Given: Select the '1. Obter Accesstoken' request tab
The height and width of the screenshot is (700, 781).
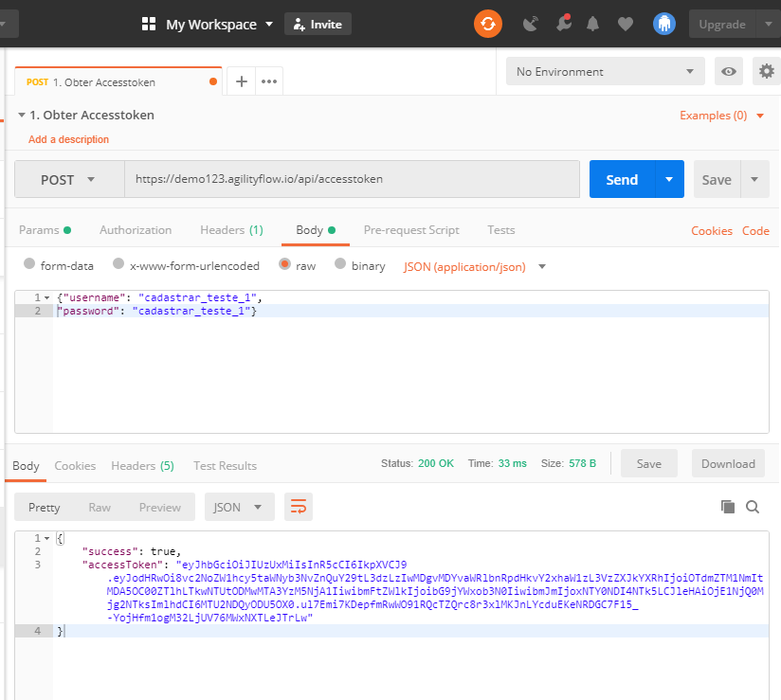Looking at the screenshot, I should tap(118, 81).
